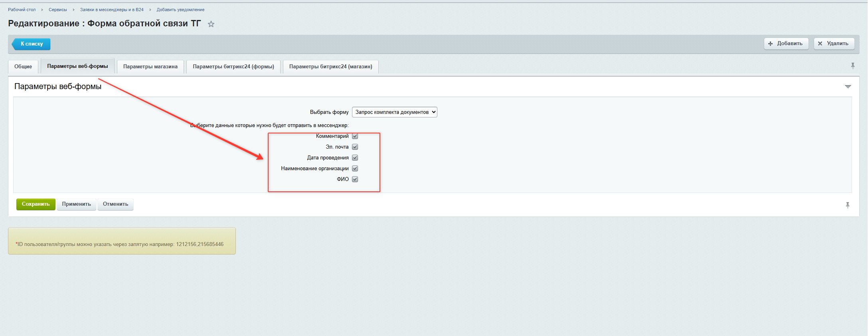
Task: Click the Удалить button with X icon
Action: [x=834, y=44]
